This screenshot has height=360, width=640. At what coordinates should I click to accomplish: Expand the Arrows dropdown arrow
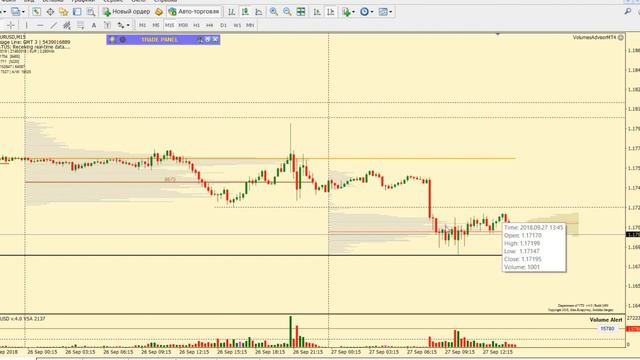tap(128, 25)
